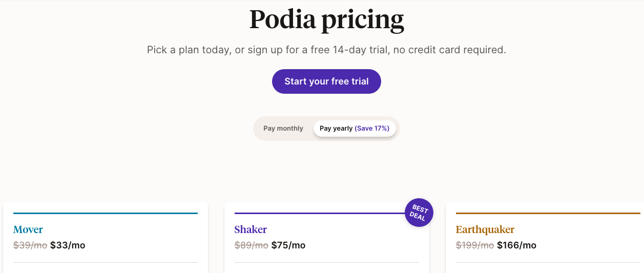The height and width of the screenshot is (273, 644).
Task: Click the purple bar atop Shaker card
Action: 318,213
